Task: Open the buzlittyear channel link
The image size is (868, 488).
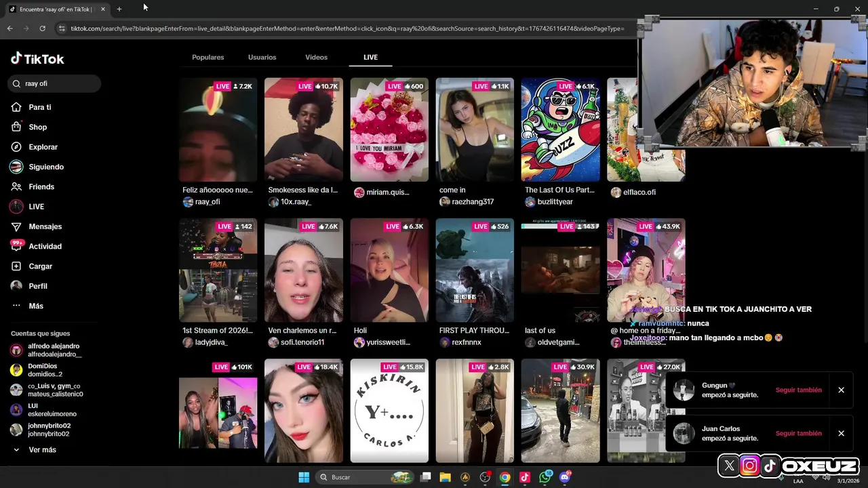Action: tap(555, 202)
